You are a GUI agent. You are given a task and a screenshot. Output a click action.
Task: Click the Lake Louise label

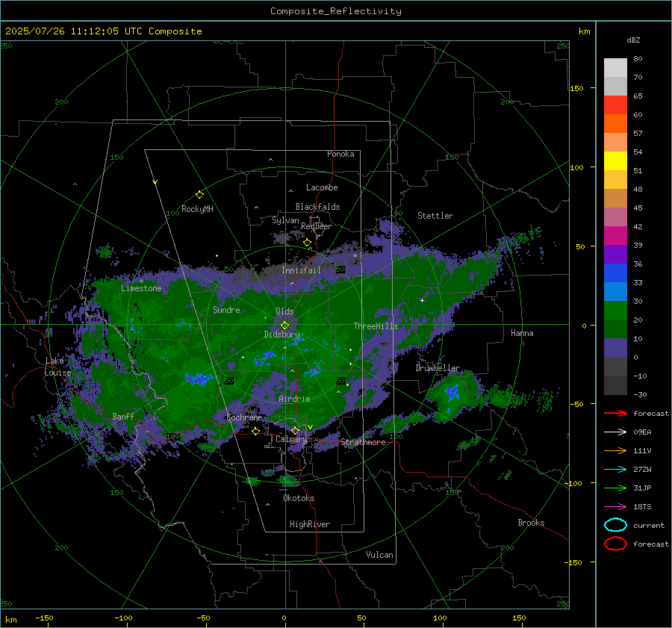pos(57,367)
